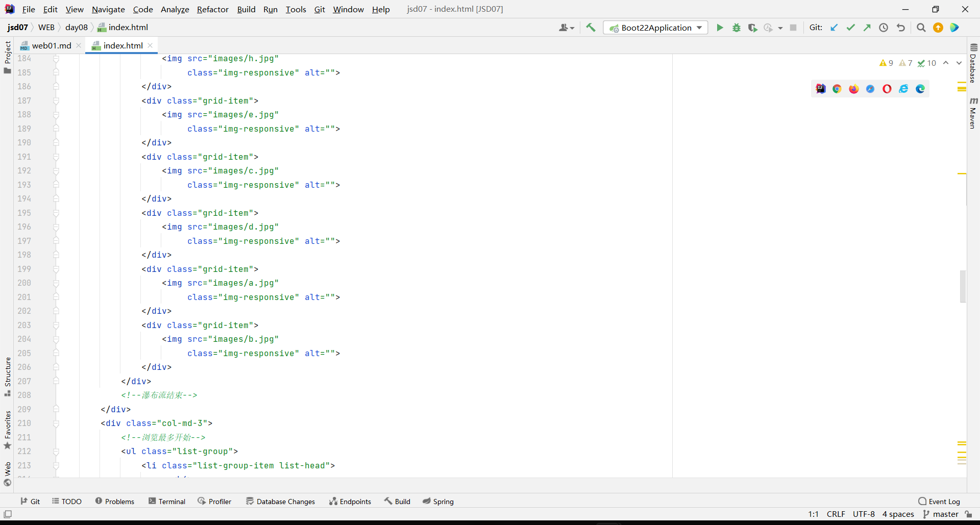The height and width of the screenshot is (525, 980).
Task: Start debugging with the bug icon
Action: (x=736, y=28)
